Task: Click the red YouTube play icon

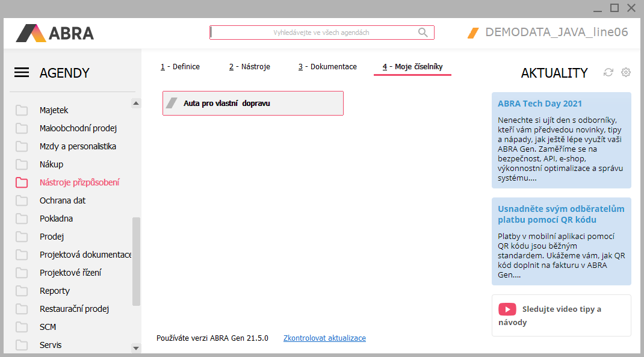Action: click(x=507, y=309)
